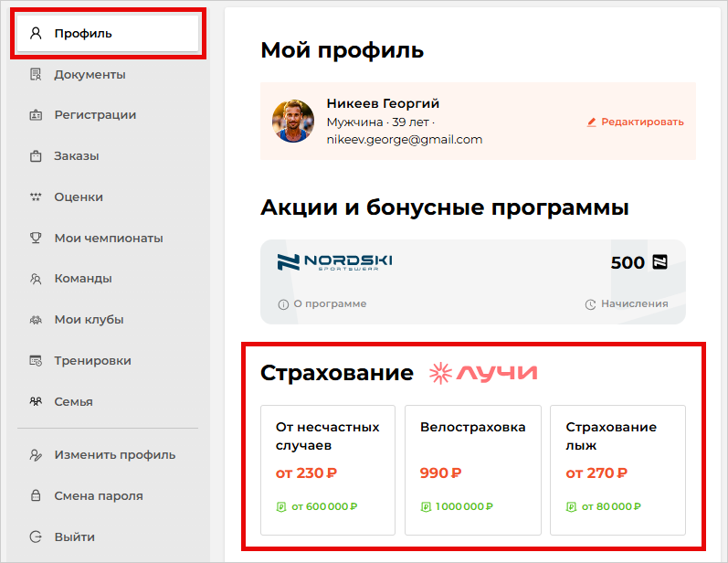Click the от 230 ₽ price
This screenshot has height=563, width=728.
(306, 473)
